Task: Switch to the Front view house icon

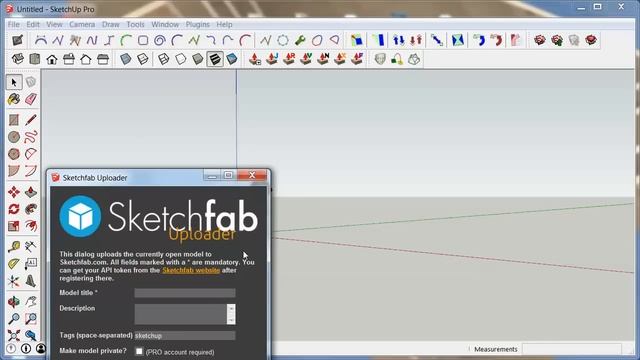Action: [52, 59]
